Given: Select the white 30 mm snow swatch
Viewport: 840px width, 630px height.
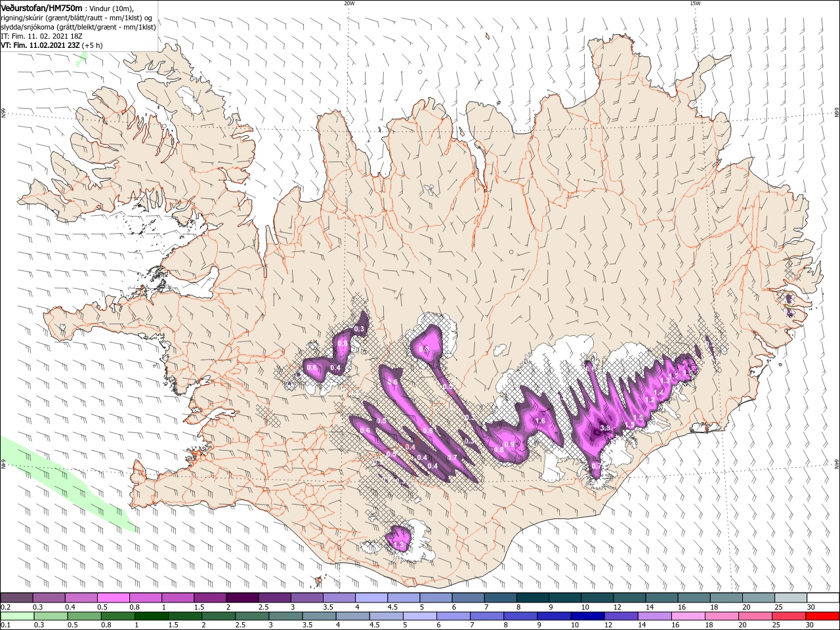Looking at the screenshot, I should (823, 598).
